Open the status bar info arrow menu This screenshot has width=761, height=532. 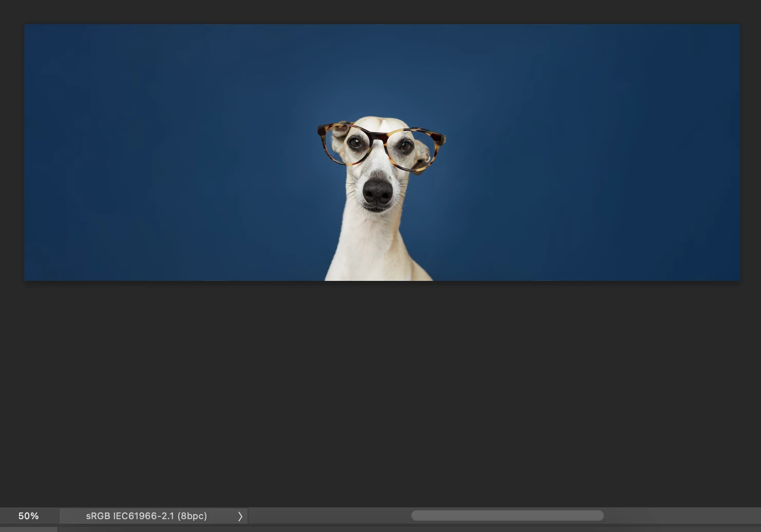pyautogui.click(x=240, y=516)
